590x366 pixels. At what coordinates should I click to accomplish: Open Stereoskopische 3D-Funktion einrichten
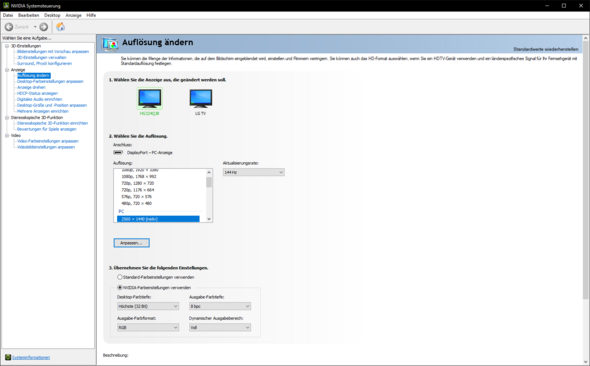point(52,123)
